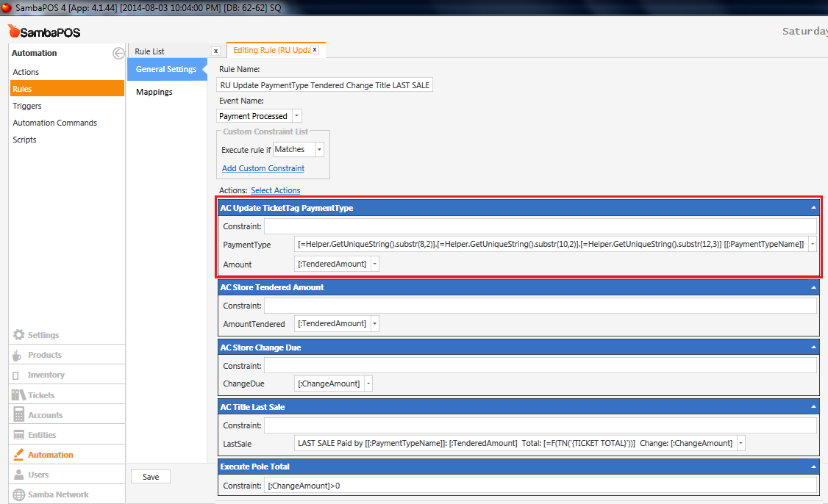Open the PaymentType value dropdown arrow
Image resolution: width=828 pixels, height=504 pixels.
812,244
